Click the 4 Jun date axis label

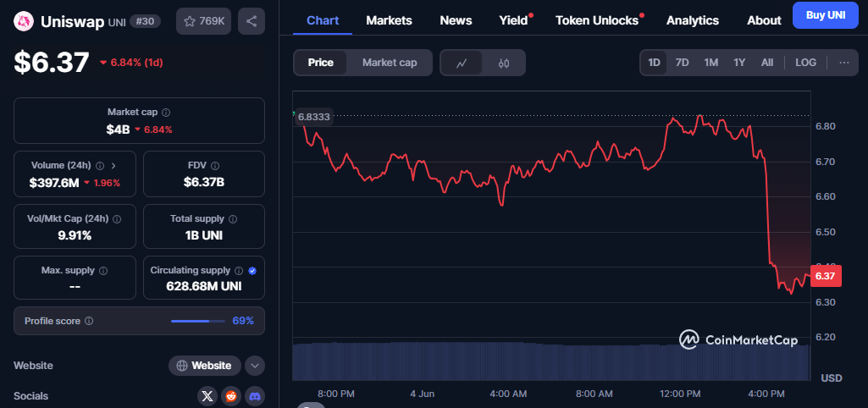(423, 394)
